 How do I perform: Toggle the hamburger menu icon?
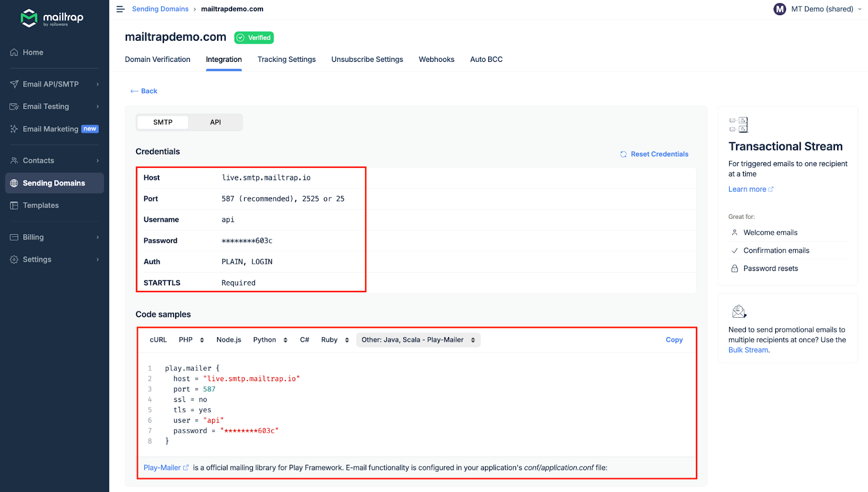tap(120, 9)
